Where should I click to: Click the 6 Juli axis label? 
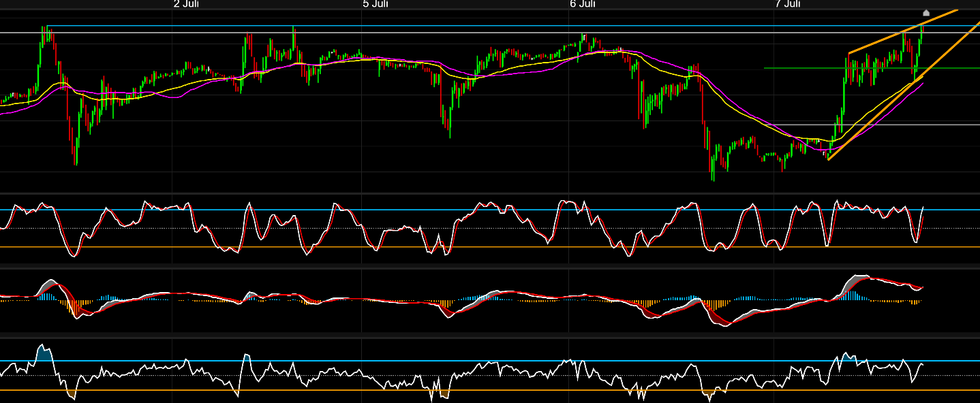[x=583, y=4]
